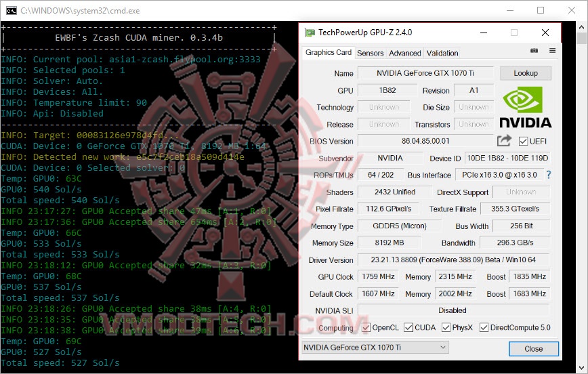
Task: Click the 'EWBF's Zcash CUDA miner. 0.3.4b' header
Action: click(139, 38)
